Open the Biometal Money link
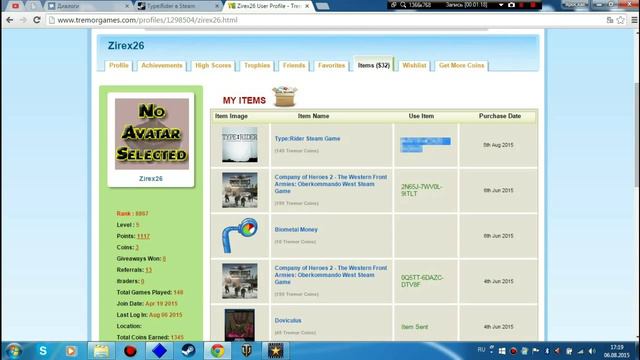640x360 pixels. click(296, 229)
